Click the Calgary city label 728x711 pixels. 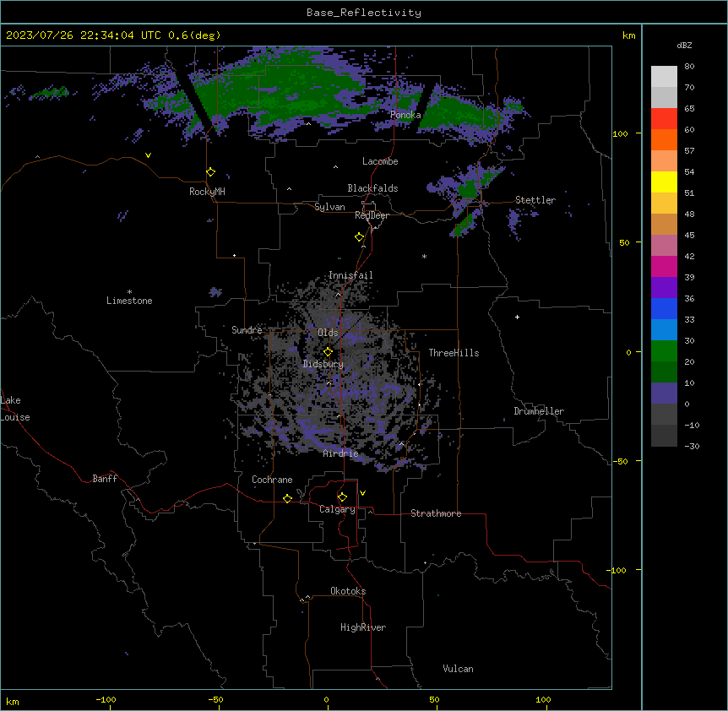pos(338,509)
